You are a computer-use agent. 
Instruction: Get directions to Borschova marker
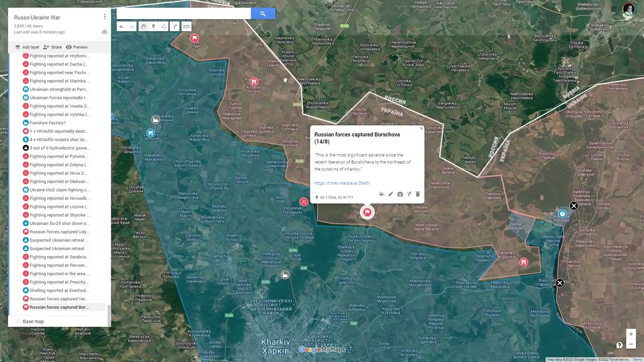(409, 194)
